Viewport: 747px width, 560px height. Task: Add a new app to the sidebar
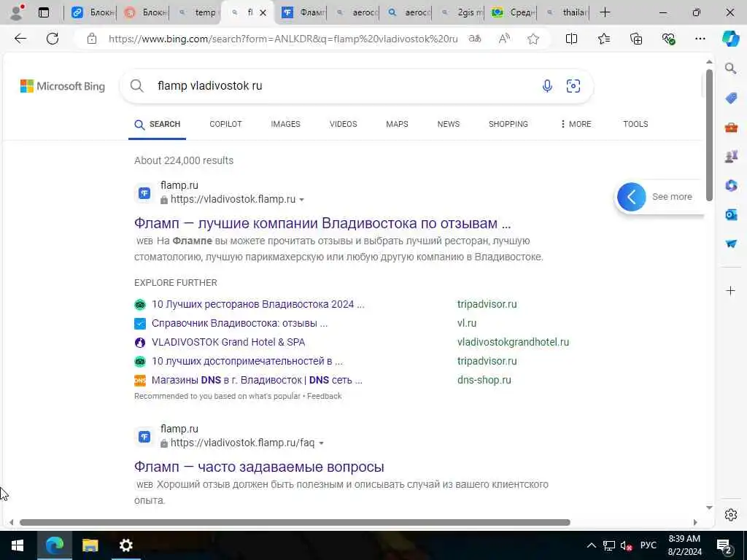click(x=731, y=290)
